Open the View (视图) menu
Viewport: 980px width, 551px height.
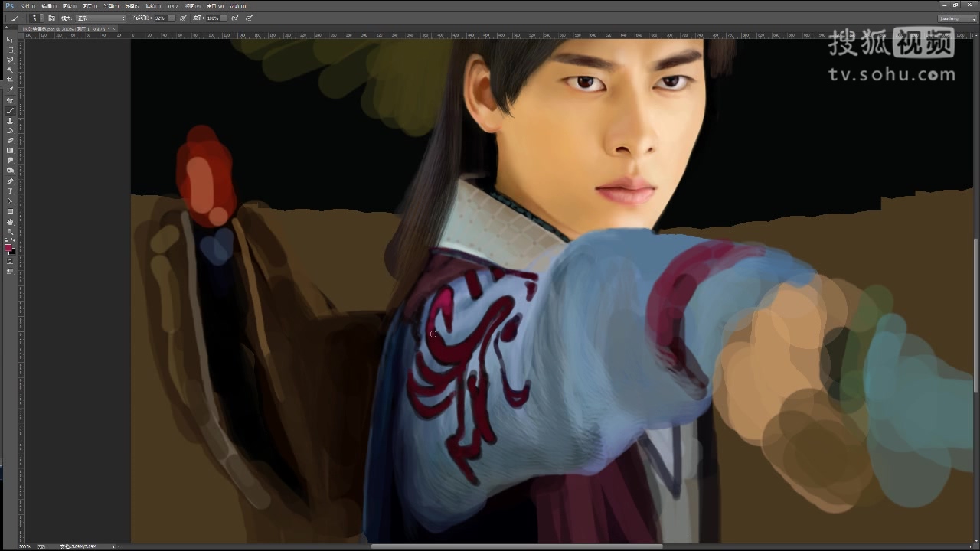(173, 6)
